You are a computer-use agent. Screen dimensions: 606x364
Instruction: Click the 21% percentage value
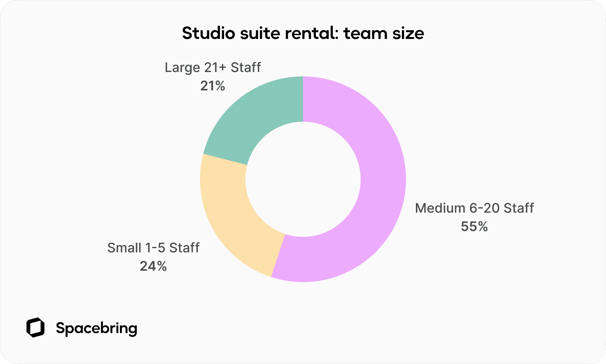[x=212, y=86]
